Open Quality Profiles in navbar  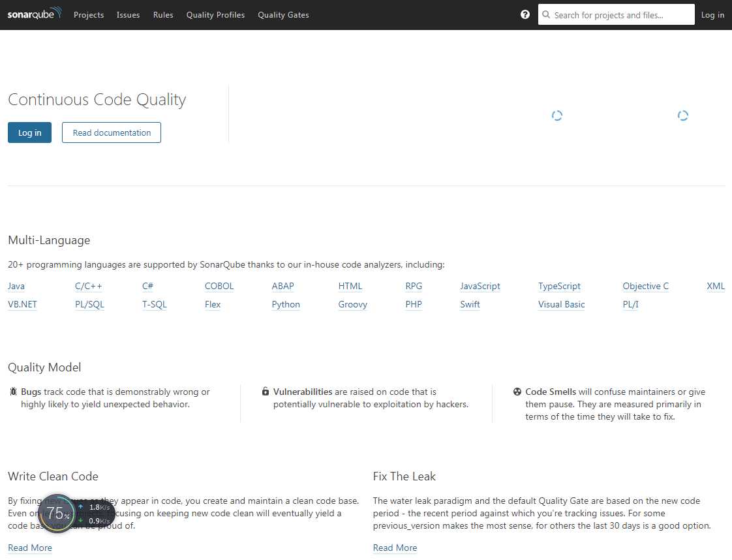tap(215, 15)
